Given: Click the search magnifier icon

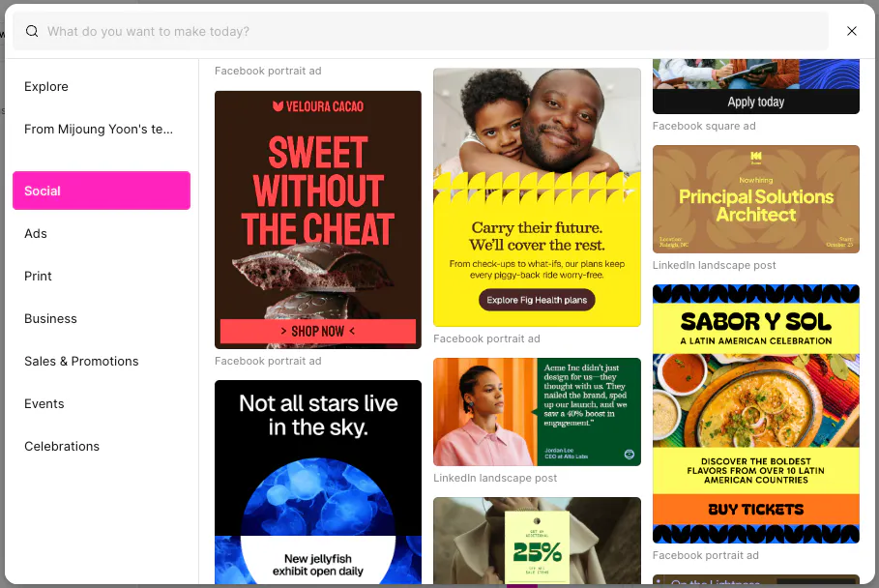Looking at the screenshot, I should click(x=32, y=31).
